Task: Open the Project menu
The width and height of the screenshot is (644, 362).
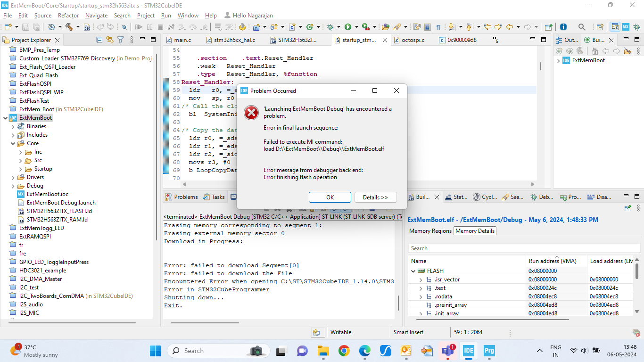Action: [x=146, y=16]
